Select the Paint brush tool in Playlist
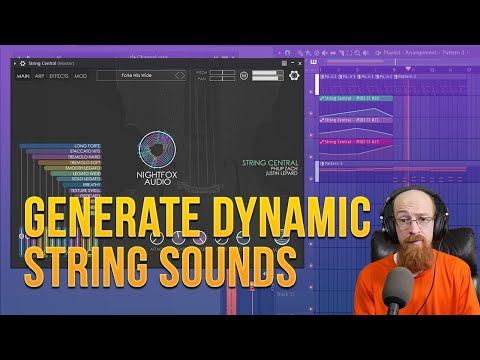 [308, 53]
